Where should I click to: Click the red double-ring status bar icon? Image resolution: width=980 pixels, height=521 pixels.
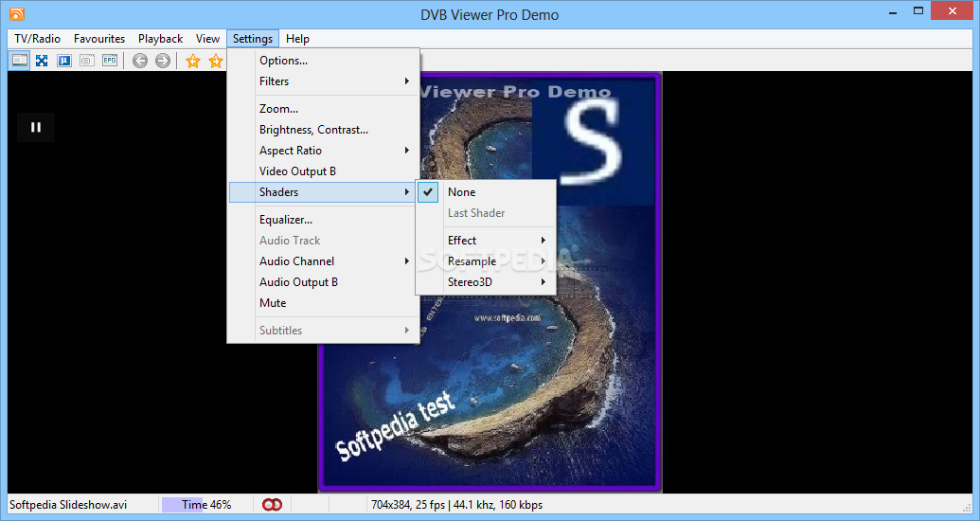tap(272, 504)
